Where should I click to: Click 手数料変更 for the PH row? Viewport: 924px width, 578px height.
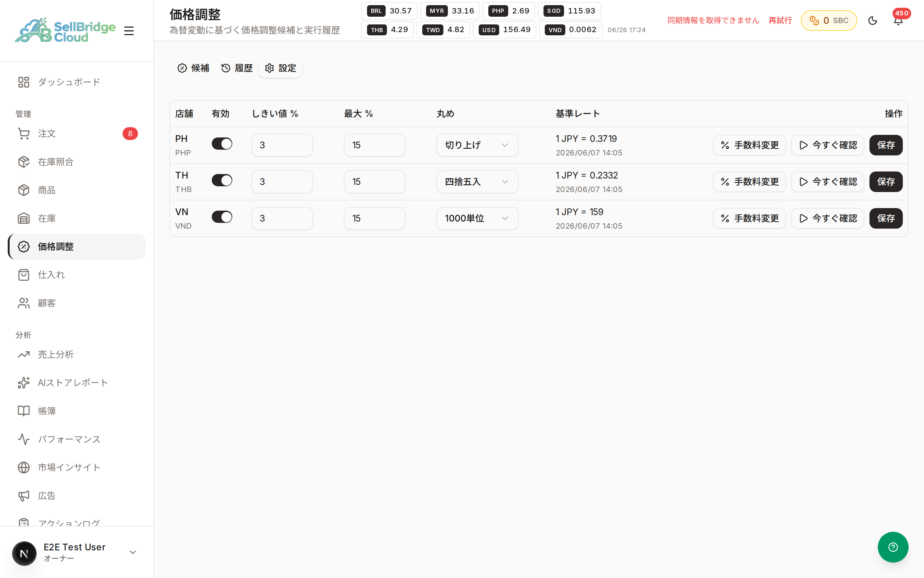749,145
